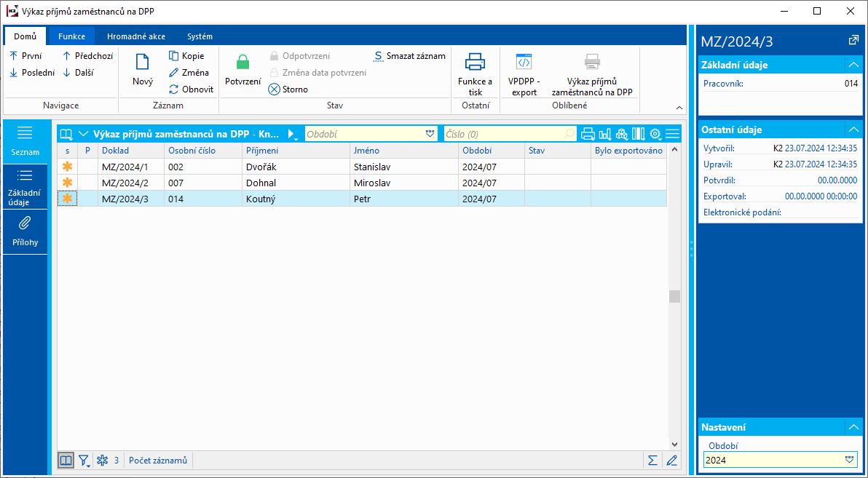Collapse the Ostatní údaje section
The width and height of the screenshot is (868, 478).
click(853, 130)
